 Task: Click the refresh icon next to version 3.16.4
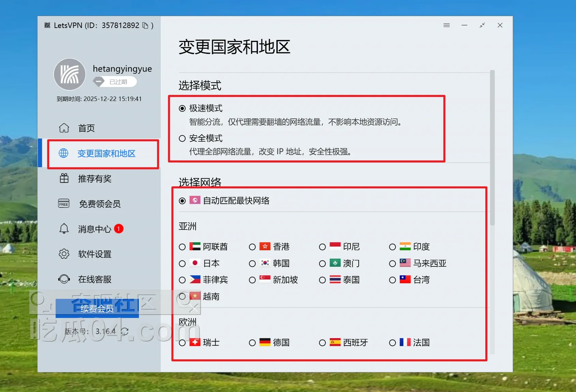click(124, 331)
